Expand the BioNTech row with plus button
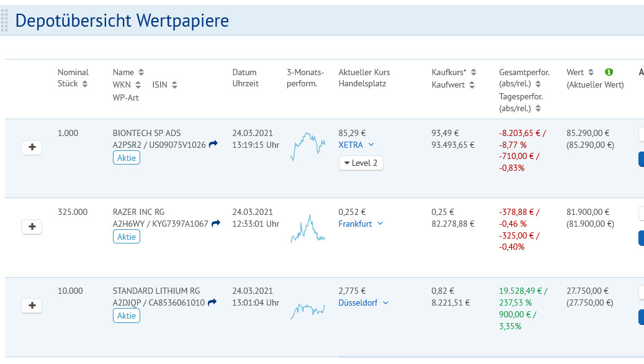 click(32, 148)
